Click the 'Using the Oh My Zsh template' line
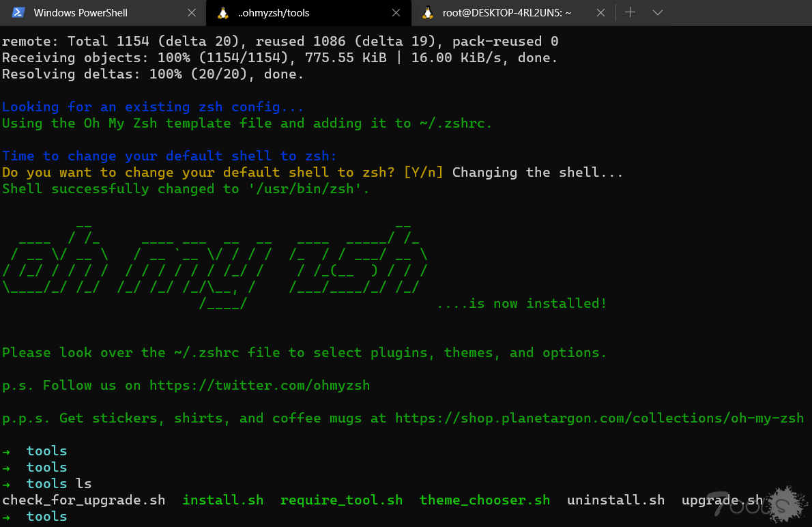Image resolution: width=812 pixels, height=527 pixels. tap(247, 124)
